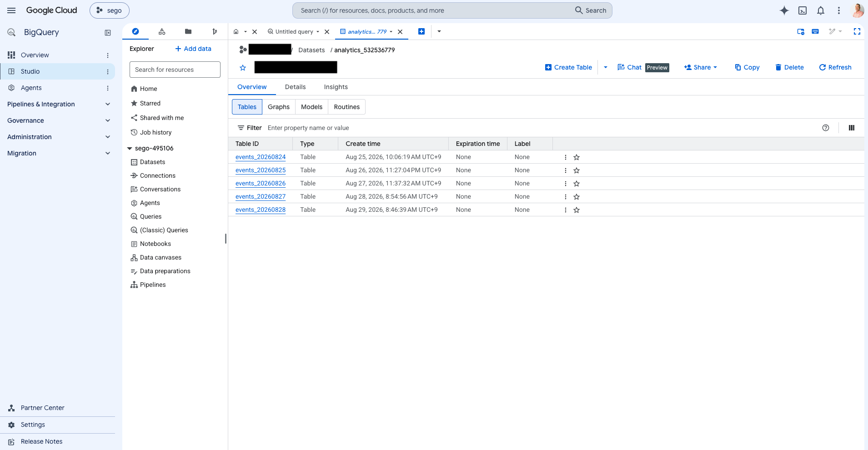This screenshot has height=450, width=868.
Task: Open the notifications bell
Action: point(821,10)
